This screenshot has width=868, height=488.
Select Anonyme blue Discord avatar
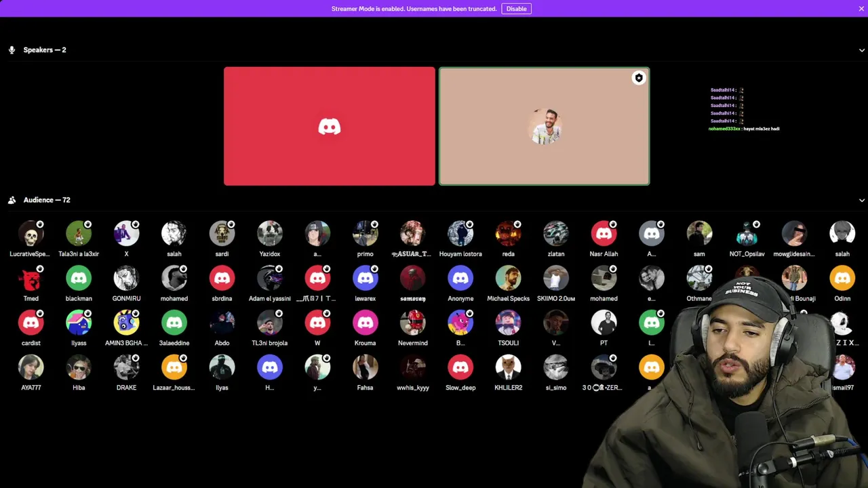(460, 278)
